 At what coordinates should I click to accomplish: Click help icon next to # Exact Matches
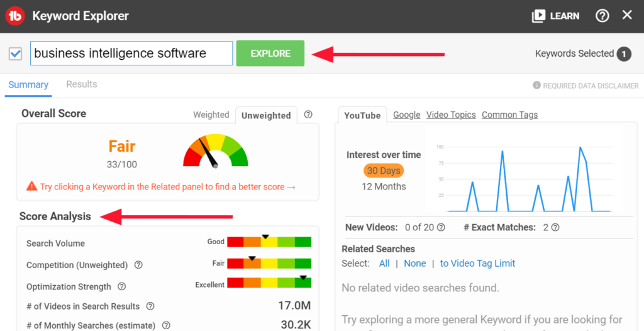pos(555,228)
